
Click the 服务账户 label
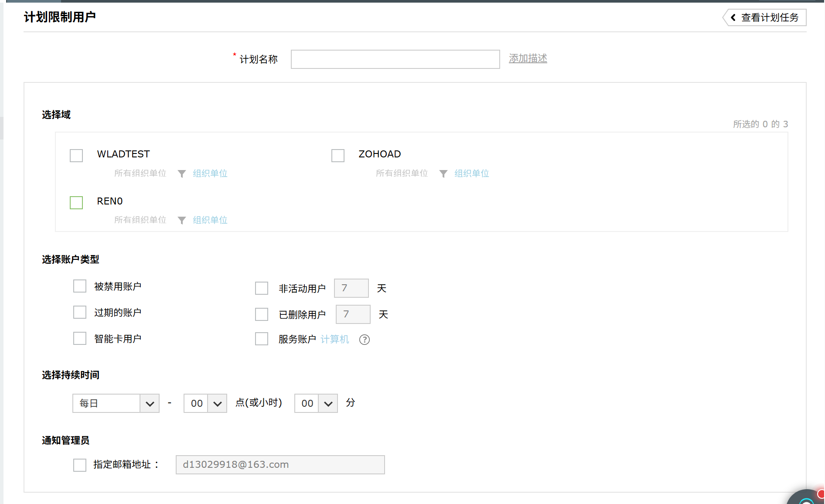pyautogui.click(x=297, y=339)
